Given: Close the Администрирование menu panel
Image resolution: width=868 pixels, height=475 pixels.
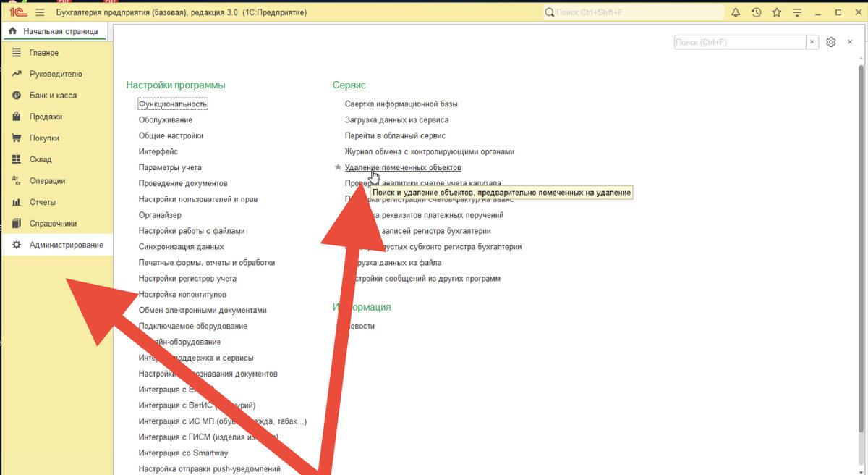Looking at the screenshot, I should 850,43.
